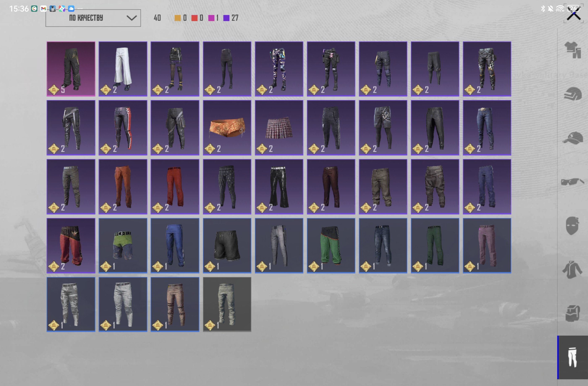Open Gmail notification in status bar
Image resolution: width=588 pixels, height=386 pixels.
click(x=43, y=9)
